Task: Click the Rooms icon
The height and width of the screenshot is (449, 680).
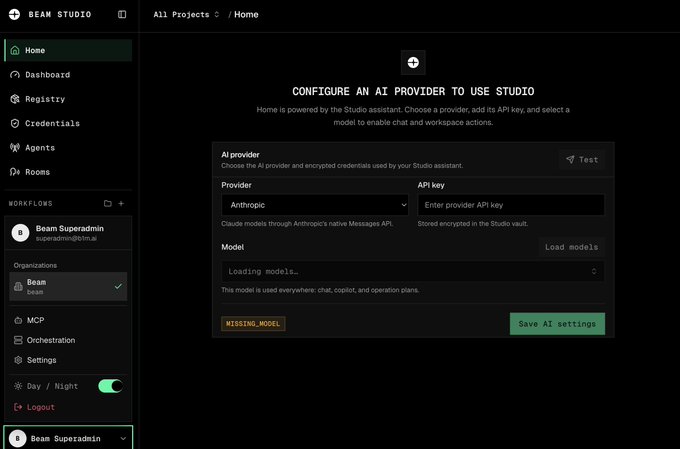Action: (15, 172)
